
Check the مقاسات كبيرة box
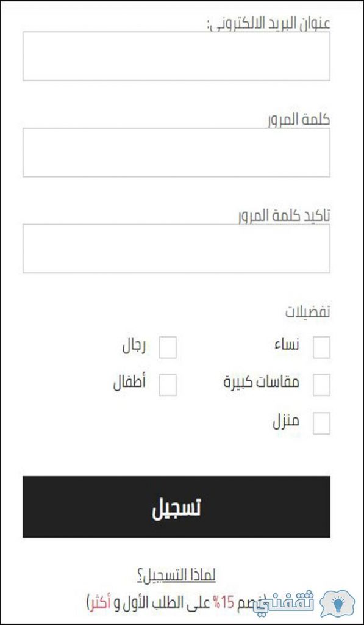tap(321, 385)
